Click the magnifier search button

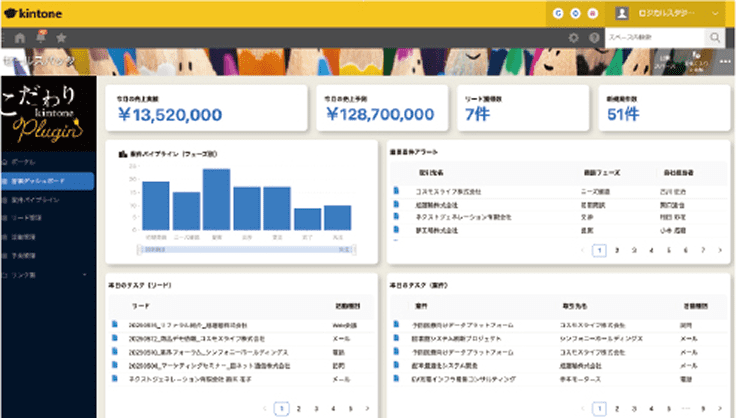pyautogui.click(x=716, y=37)
